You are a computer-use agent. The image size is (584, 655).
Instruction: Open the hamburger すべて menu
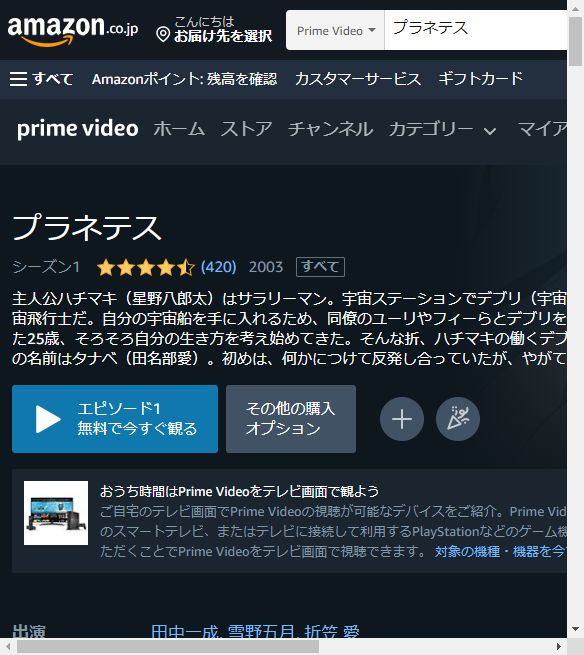click(41, 79)
